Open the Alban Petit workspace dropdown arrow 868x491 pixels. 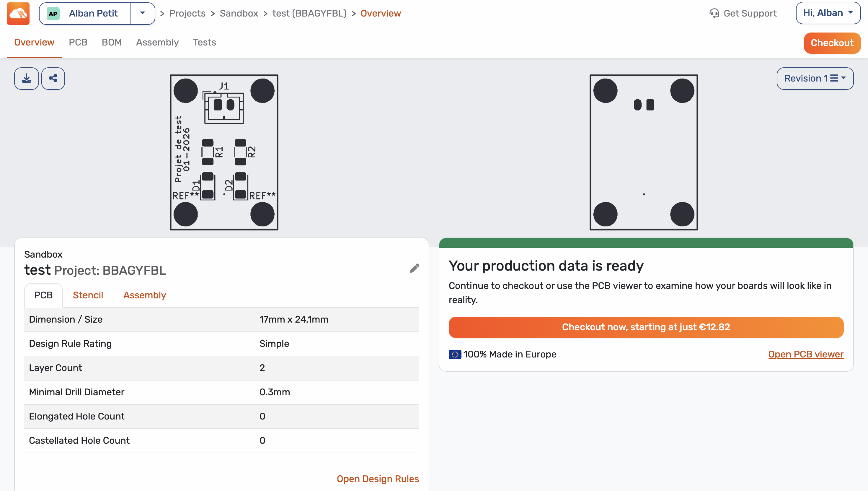(143, 14)
